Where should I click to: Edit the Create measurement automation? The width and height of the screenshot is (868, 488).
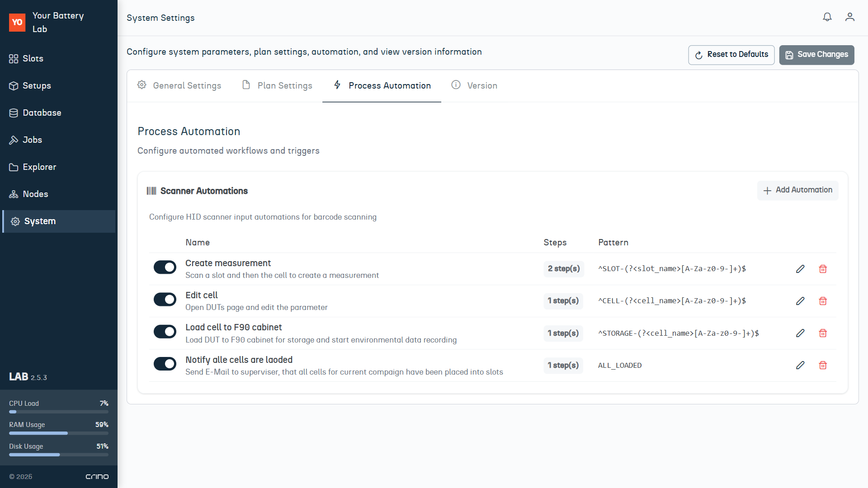tap(800, 269)
